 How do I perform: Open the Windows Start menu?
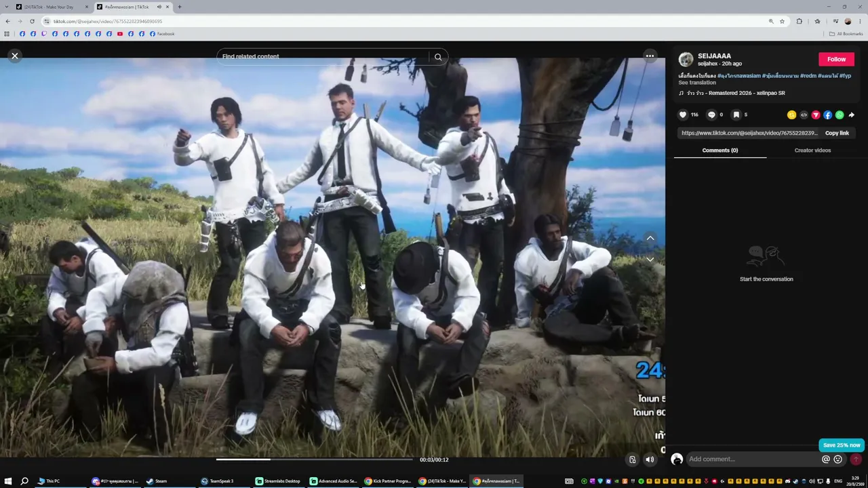tap(8, 481)
